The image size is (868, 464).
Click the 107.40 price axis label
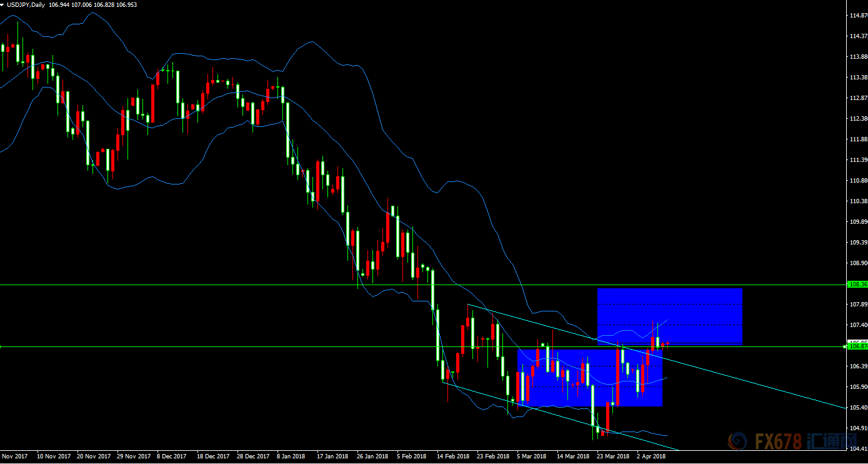pos(858,325)
